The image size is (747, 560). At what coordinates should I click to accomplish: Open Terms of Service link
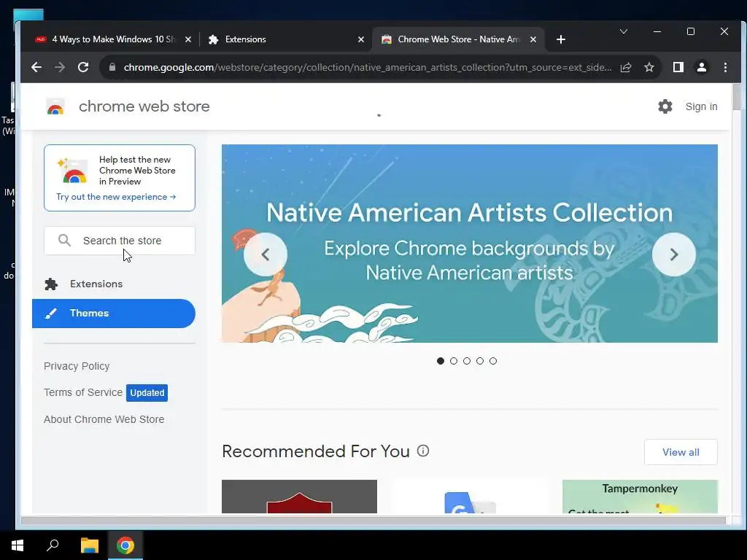point(83,392)
